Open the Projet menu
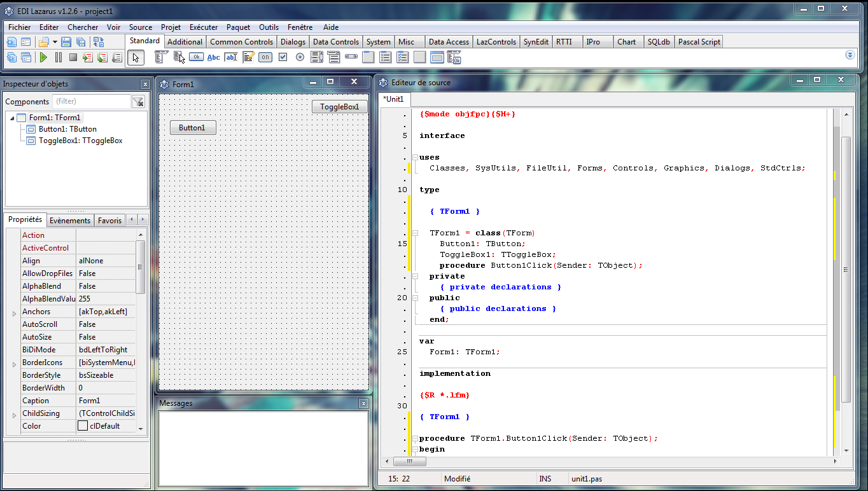The image size is (868, 491). click(x=171, y=27)
